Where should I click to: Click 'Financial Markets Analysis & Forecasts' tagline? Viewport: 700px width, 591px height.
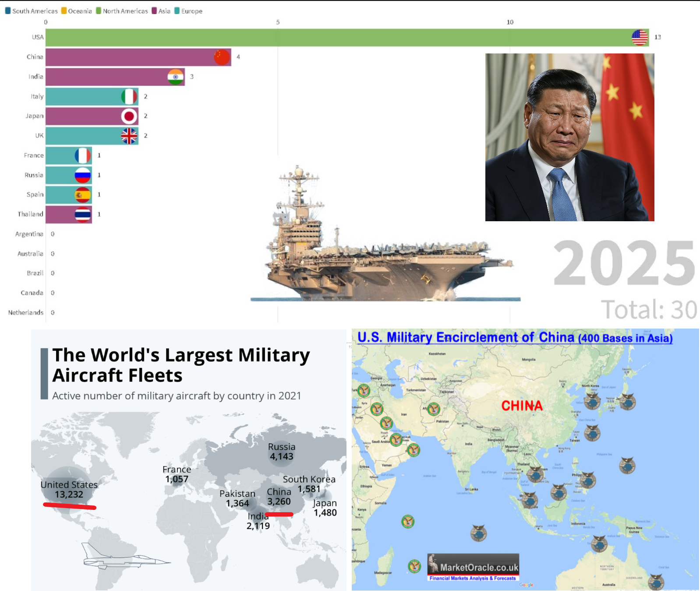click(473, 578)
